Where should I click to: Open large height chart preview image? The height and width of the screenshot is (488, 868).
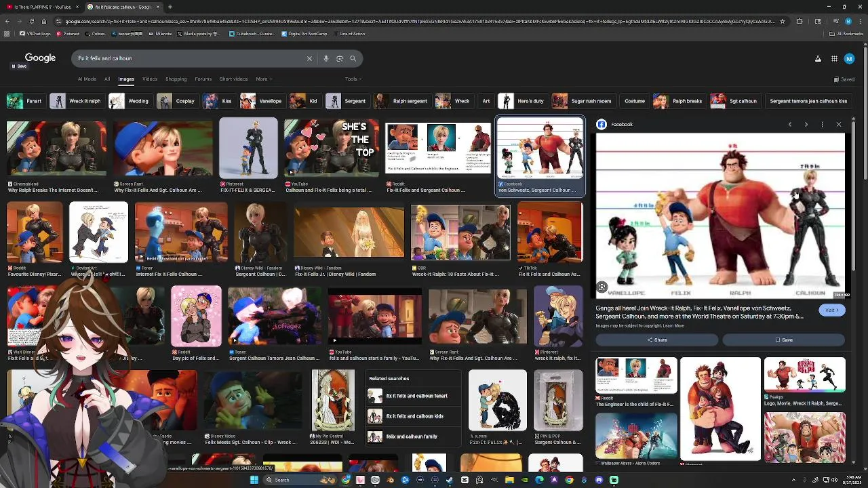pos(720,216)
